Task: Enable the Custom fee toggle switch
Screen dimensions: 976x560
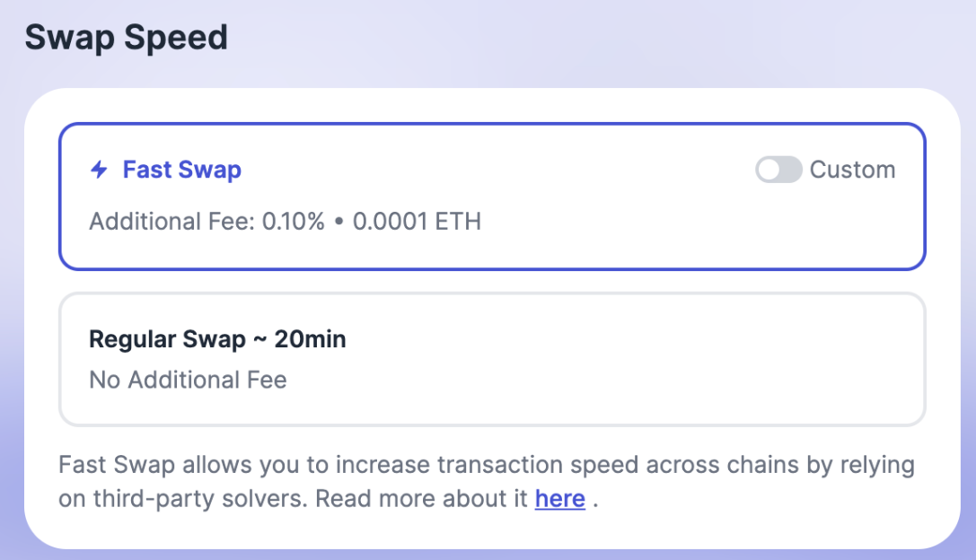Action: (x=778, y=170)
